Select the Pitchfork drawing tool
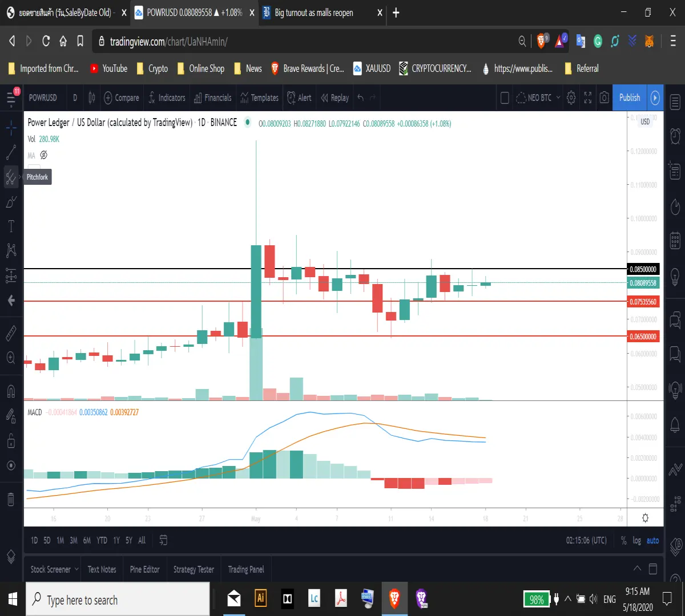 11,177
